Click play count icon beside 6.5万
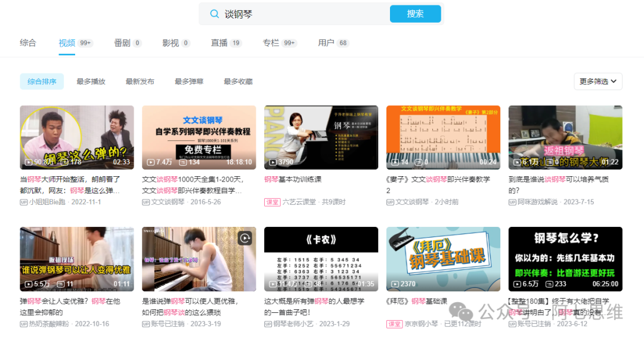Viewport: 644px width, 338px height. 517,284
